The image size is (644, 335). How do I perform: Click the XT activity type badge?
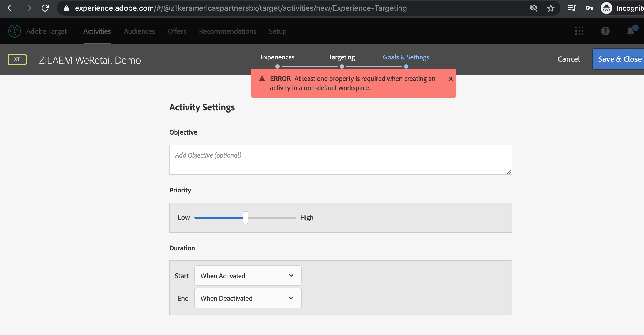pyautogui.click(x=17, y=59)
